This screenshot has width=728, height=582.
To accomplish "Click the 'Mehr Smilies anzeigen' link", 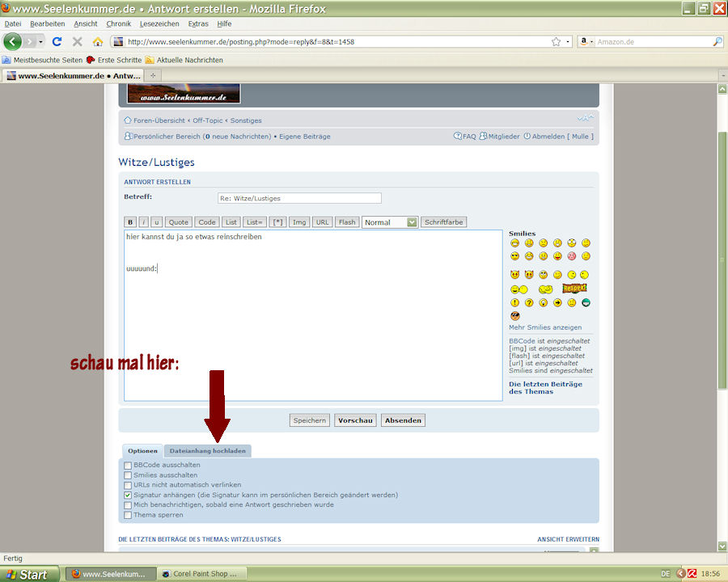I will click(x=544, y=327).
